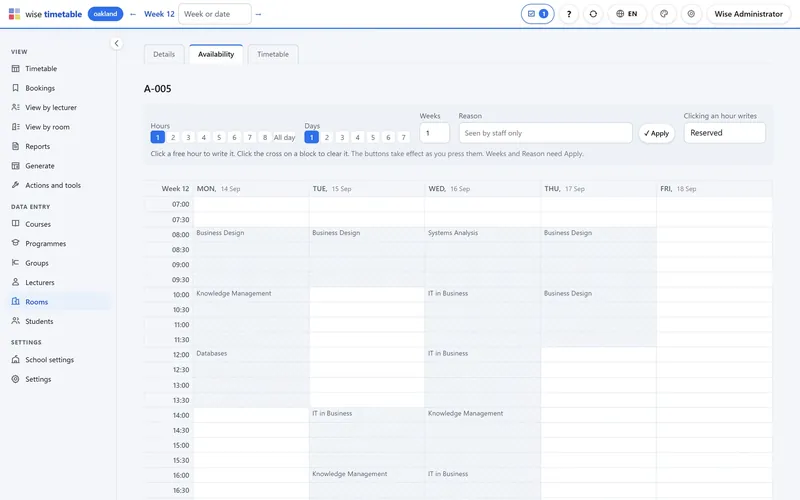
Task: Select Days toggle 2
Action: (327, 137)
